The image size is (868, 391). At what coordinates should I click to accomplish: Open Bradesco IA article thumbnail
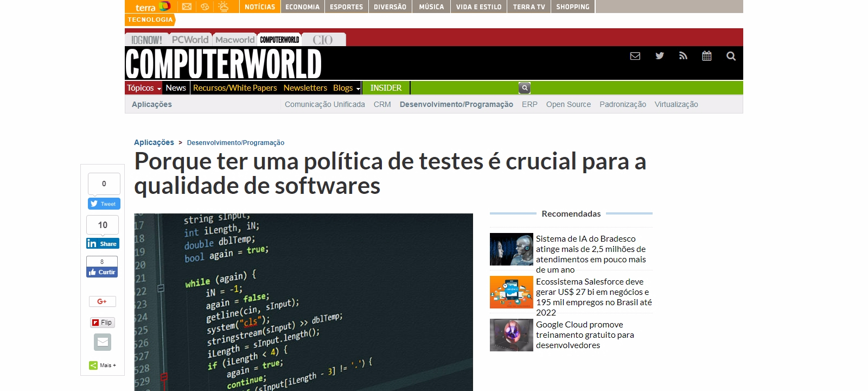point(511,249)
